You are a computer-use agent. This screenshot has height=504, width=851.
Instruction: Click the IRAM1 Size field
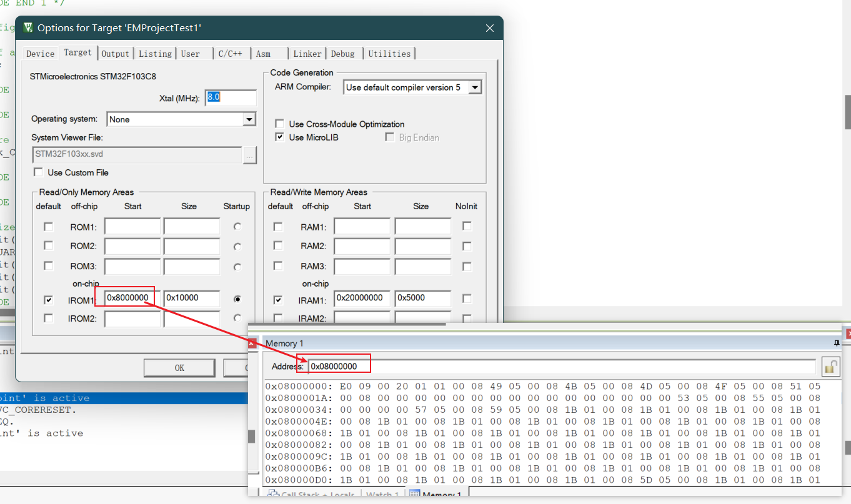[423, 299]
